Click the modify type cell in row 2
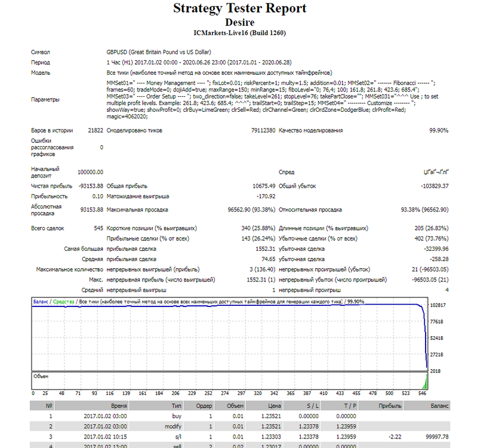 click(173, 426)
